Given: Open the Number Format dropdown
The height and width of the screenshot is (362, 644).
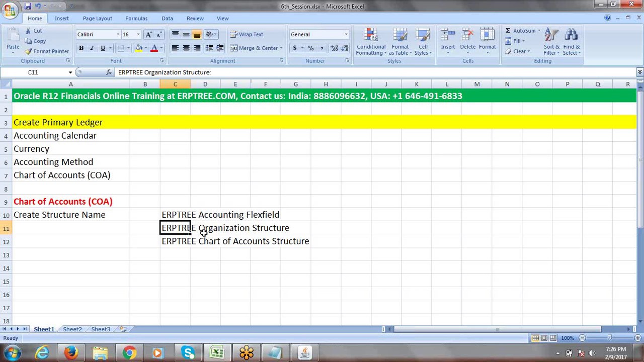Looking at the screenshot, I should [x=346, y=35].
